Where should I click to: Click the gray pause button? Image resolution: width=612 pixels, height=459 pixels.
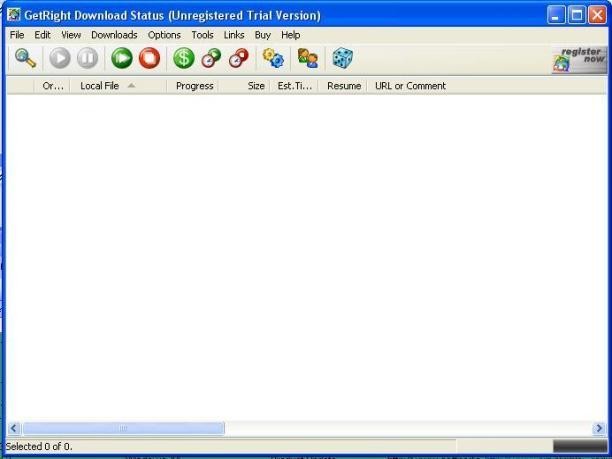pos(87,58)
